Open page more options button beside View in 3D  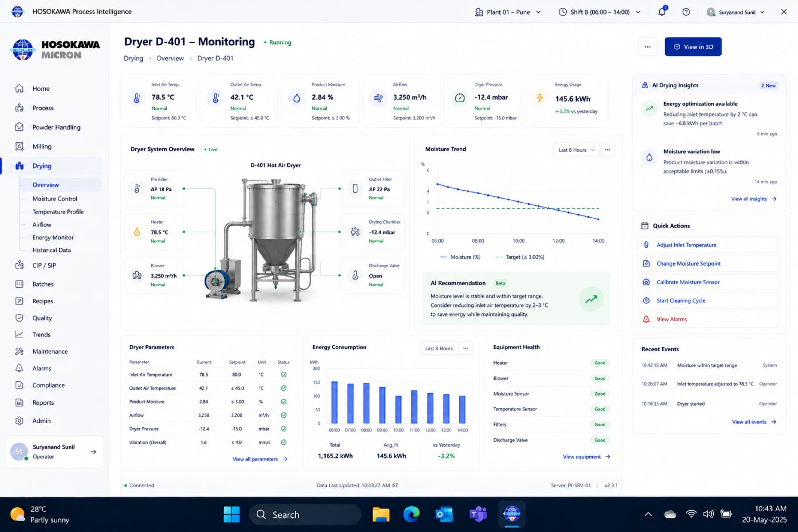pos(648,47)
